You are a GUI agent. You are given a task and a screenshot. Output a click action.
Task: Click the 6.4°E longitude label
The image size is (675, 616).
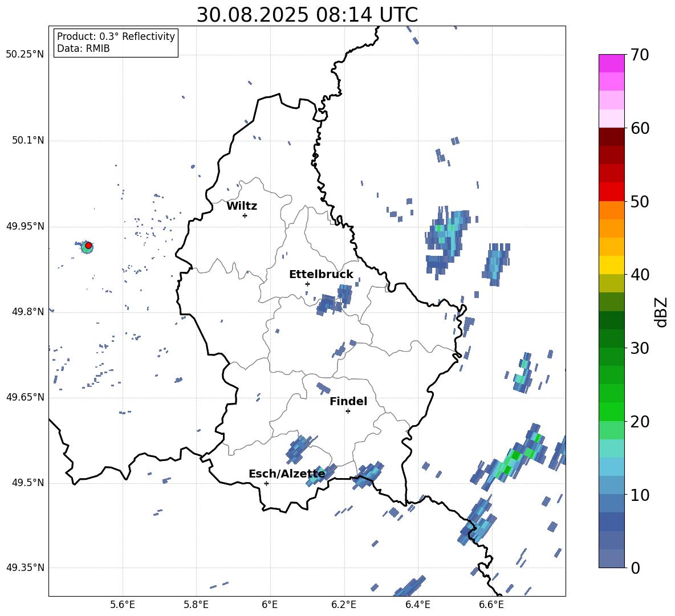pyautogui.click(x=417, y=605)
